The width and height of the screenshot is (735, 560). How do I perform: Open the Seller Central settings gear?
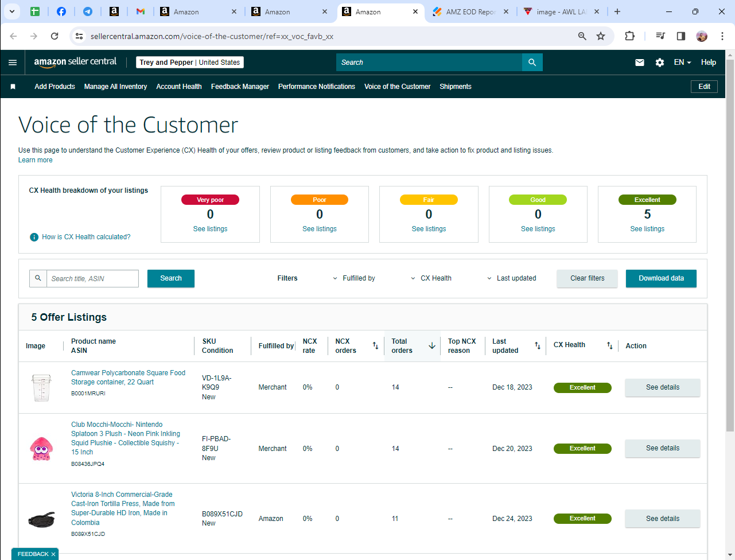(660, 63)
